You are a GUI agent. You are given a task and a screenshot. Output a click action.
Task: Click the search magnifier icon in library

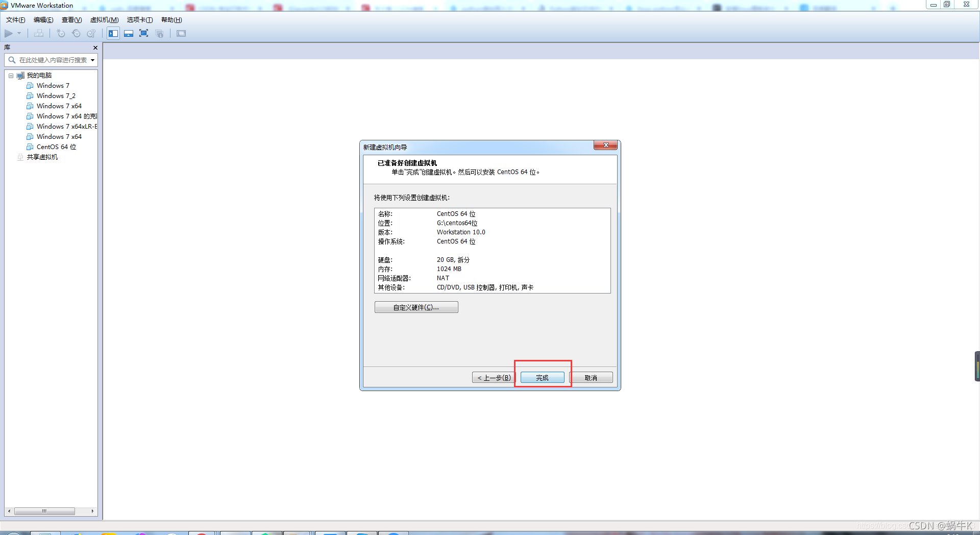[x=12, y=60]
